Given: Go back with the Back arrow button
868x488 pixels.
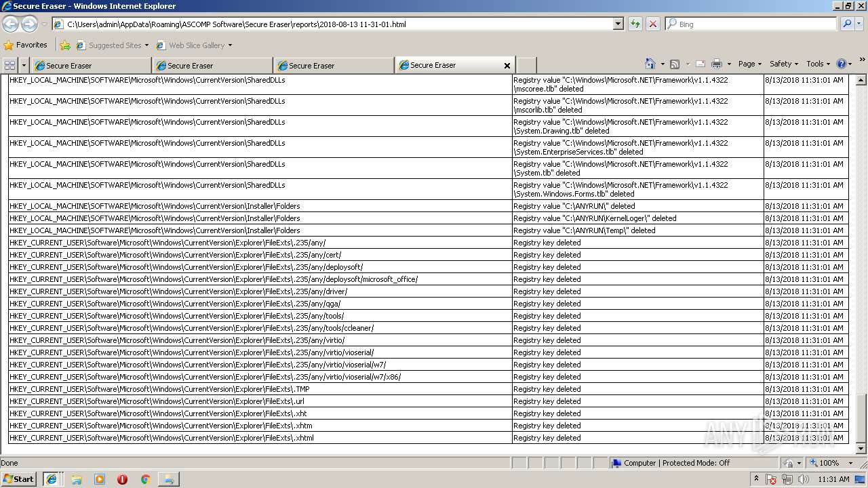Looking at the screenshot, I should click(x=10, y=24).
